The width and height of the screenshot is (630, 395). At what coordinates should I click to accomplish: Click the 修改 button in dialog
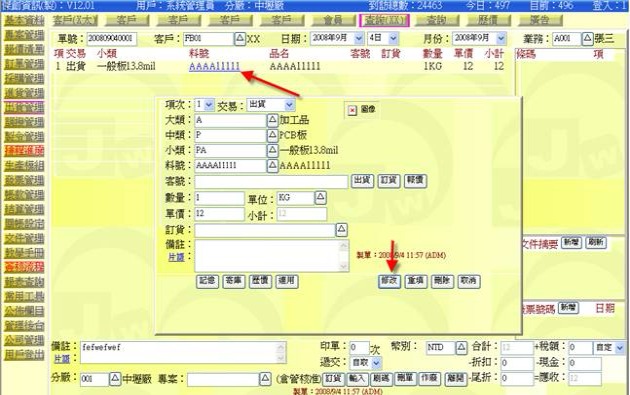pos(389,281)
